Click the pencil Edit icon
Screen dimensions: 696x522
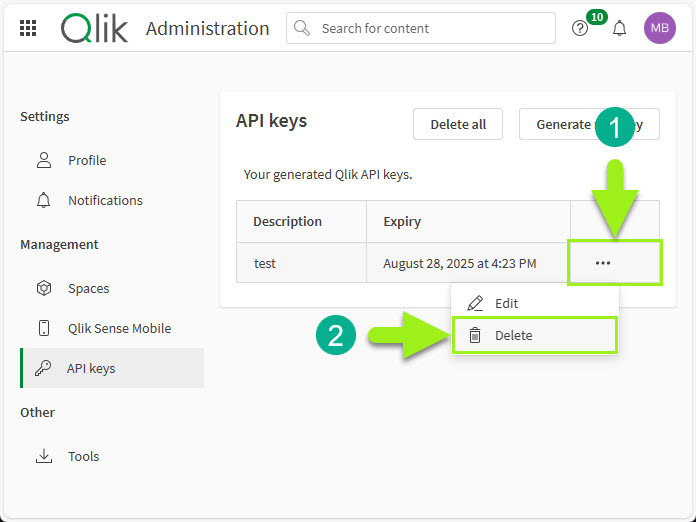(475, 303)
